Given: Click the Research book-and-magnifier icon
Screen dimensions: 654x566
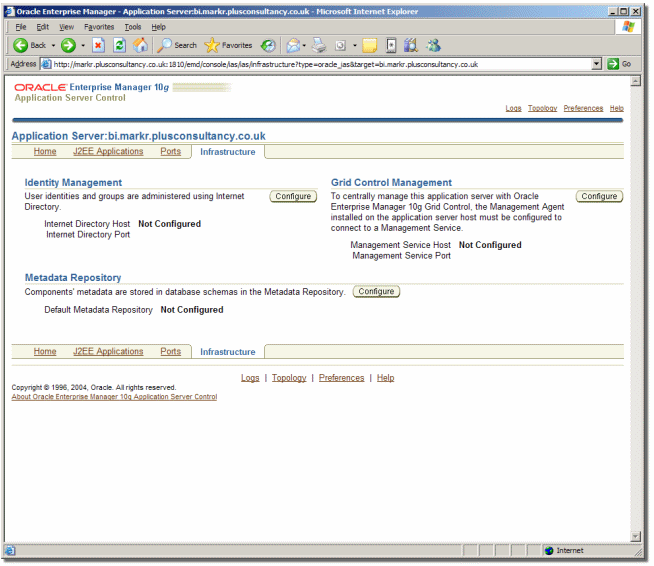Looking at the screenshot, I should click(411, 45).
